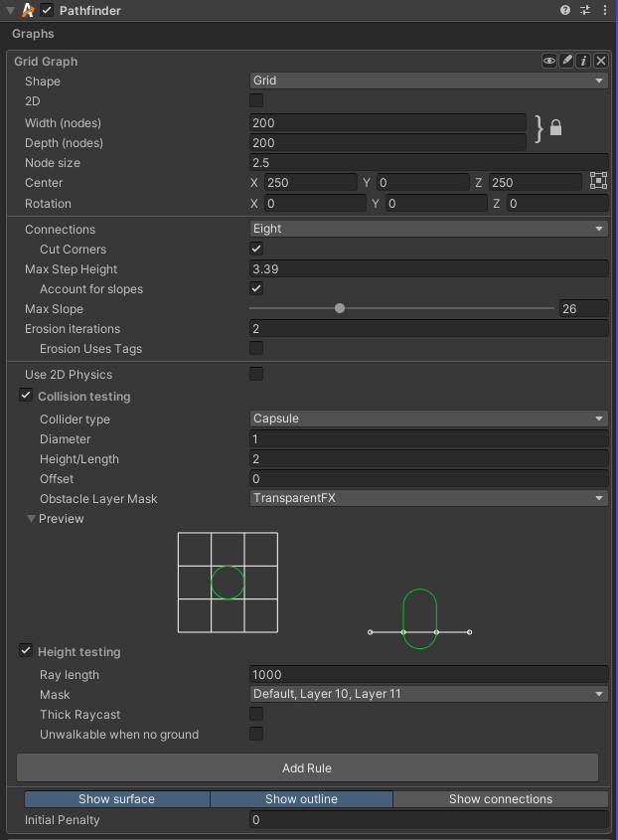Viewport: 618px width, 840px height.
Task: Open the Pathfinder help question mark icon
Action: pos(565,10)
